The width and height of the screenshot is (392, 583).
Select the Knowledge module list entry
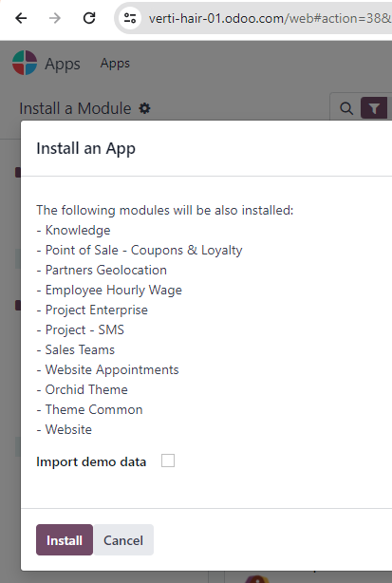click(78, 230)
